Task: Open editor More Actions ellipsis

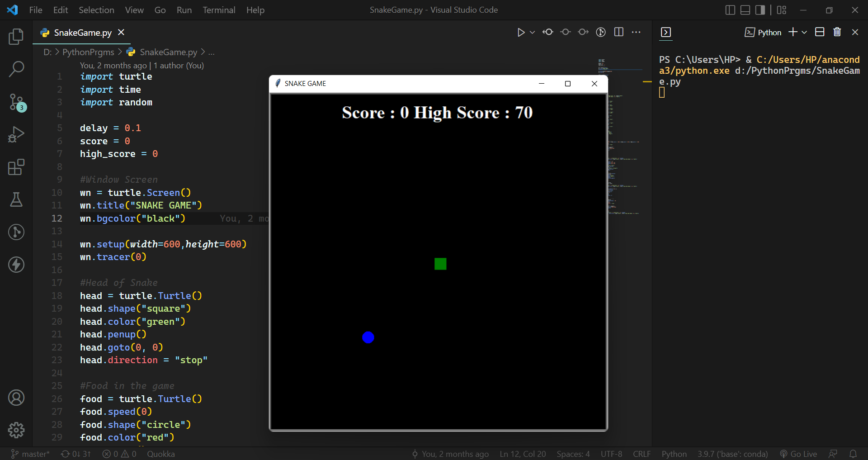Action: click(636, 32)
